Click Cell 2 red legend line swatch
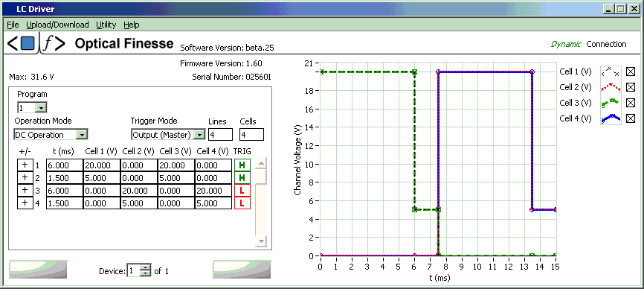This screenshot has width=644, height=289. pos(611,87)
